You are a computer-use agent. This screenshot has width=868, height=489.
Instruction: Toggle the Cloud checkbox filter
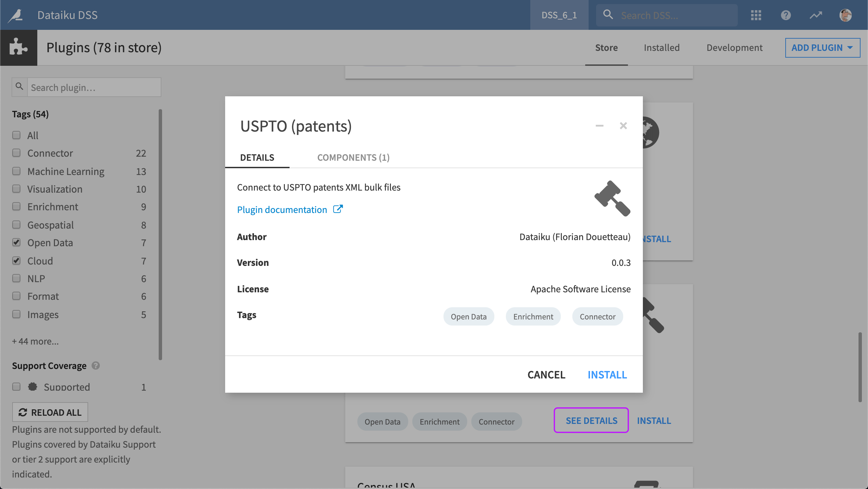click(x=16, y=260)
